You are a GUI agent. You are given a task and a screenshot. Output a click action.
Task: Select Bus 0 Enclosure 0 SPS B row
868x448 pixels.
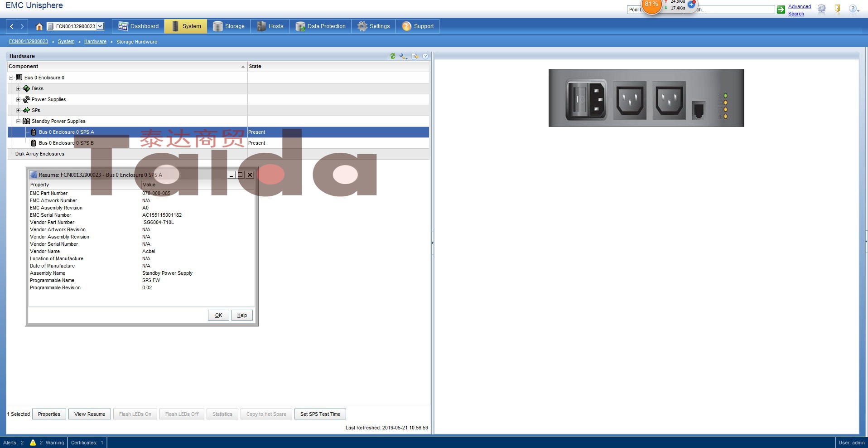click(x=218, y=143)
